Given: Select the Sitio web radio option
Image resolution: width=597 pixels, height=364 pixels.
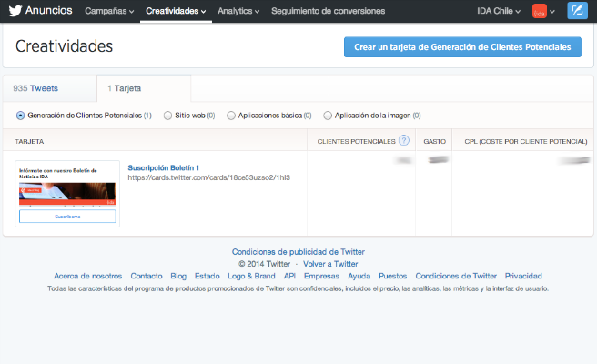Looking at the screenshot, I should (167, 116).
